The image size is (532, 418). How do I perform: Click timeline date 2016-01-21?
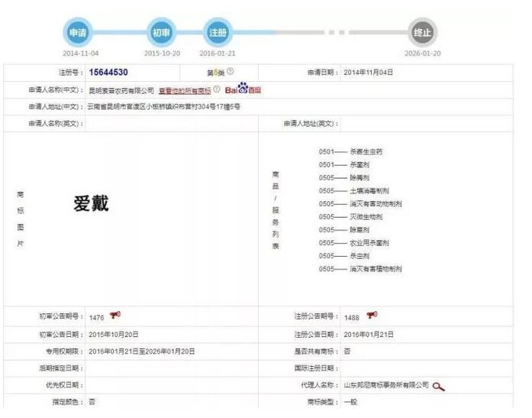pyautogui.click(x=218, y=53)
